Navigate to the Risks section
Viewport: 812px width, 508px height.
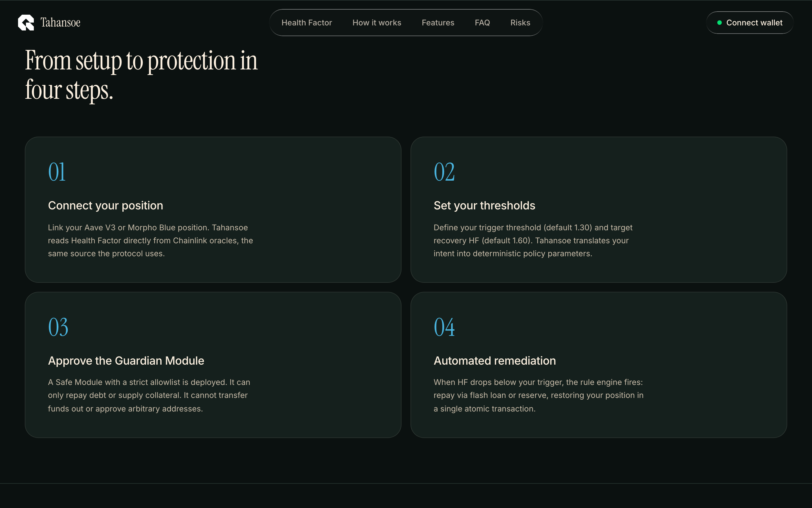(x=520, y=23)
